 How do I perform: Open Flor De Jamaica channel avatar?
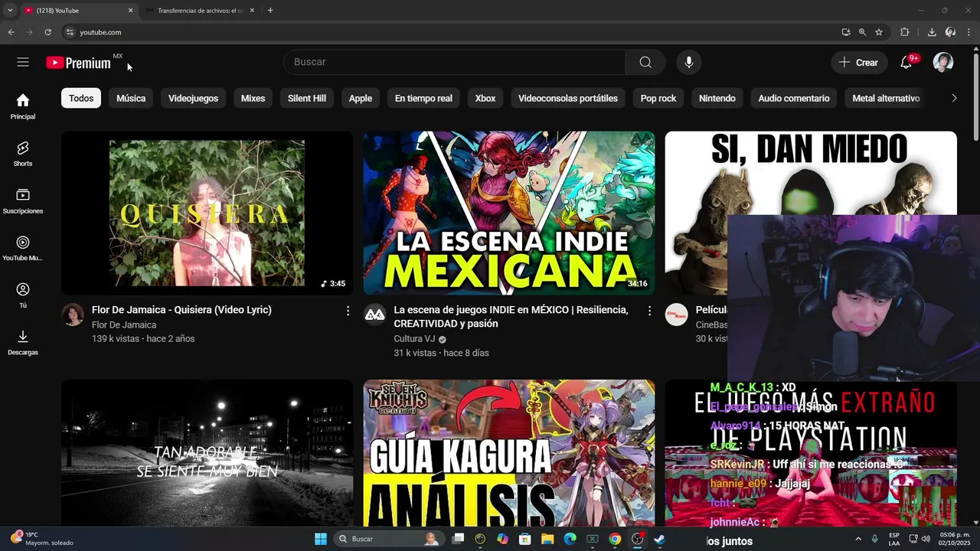[x=73, y=315]
